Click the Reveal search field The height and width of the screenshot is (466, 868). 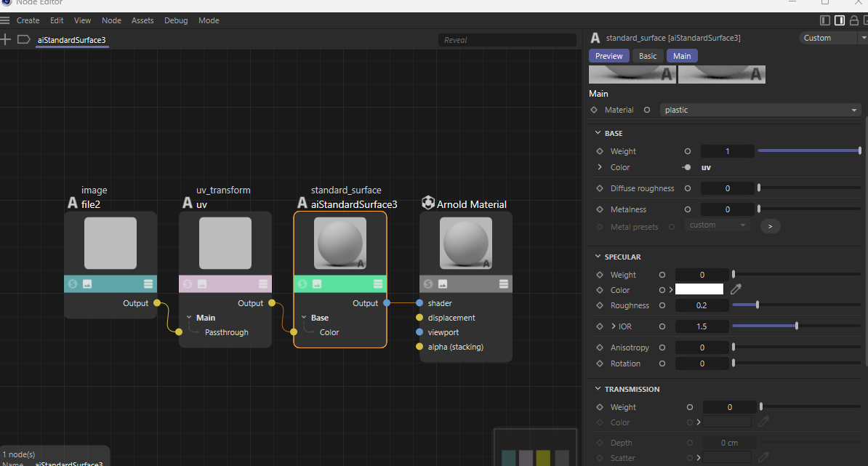(507, 40)
